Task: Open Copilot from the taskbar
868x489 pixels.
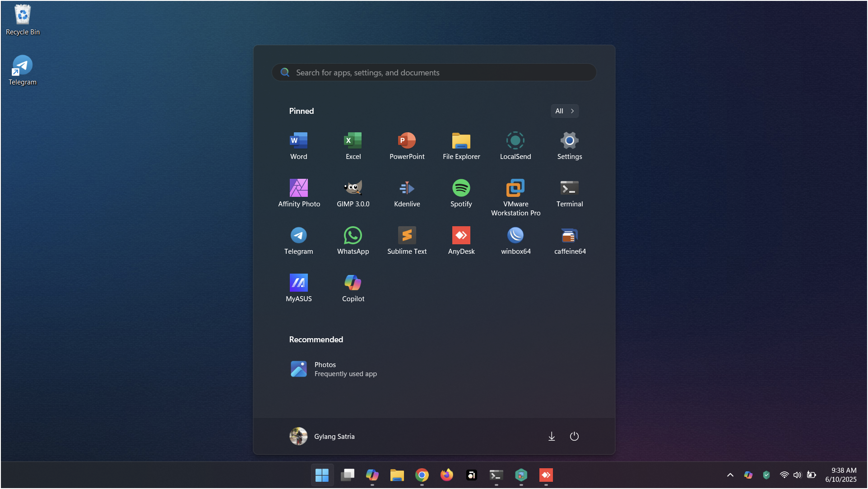Action: click(372, 475)
